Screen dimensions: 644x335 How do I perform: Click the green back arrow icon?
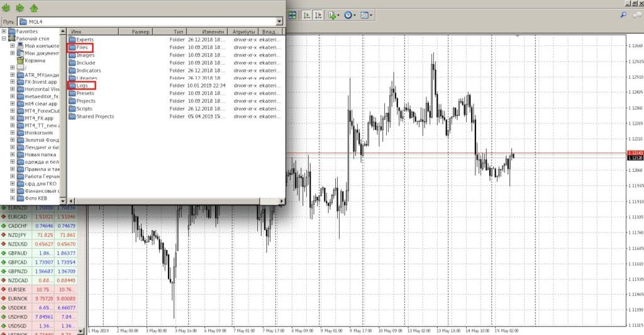click(x=8, y=8)
